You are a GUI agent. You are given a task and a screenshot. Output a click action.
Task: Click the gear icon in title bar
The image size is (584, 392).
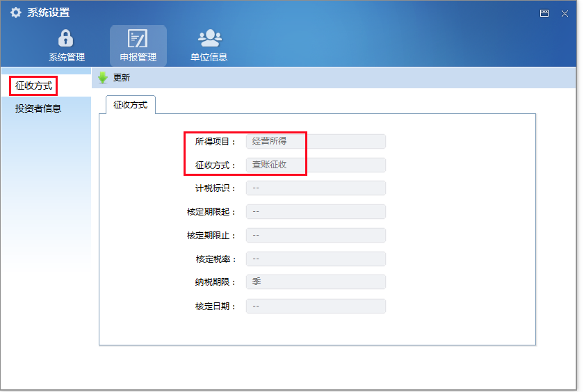[15, 13]
